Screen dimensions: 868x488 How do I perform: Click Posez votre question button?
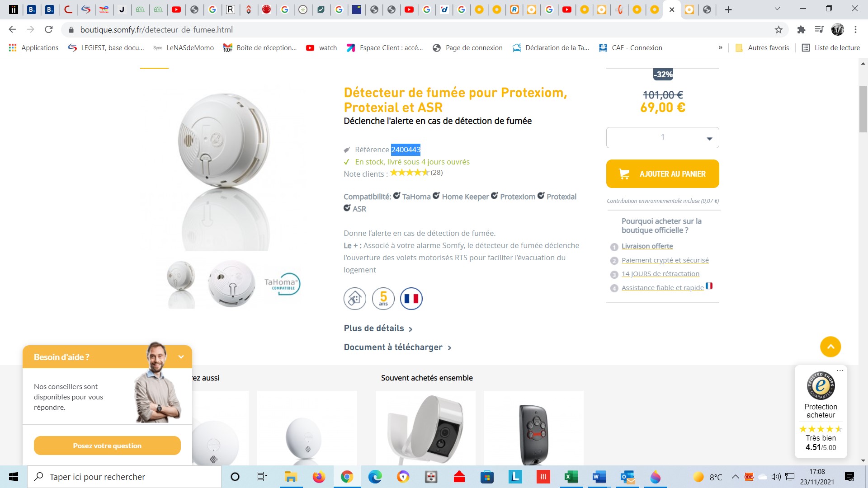coord(107,446)
